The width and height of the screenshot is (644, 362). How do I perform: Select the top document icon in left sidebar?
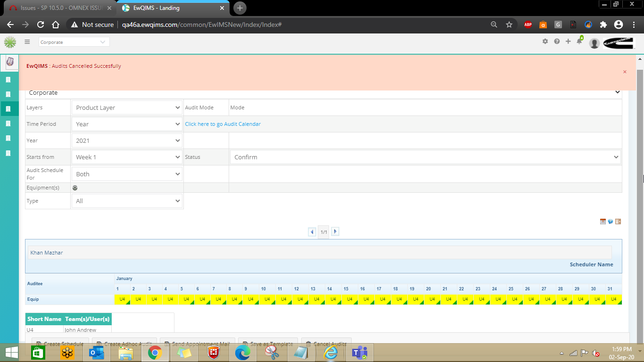tap(9, 62)
